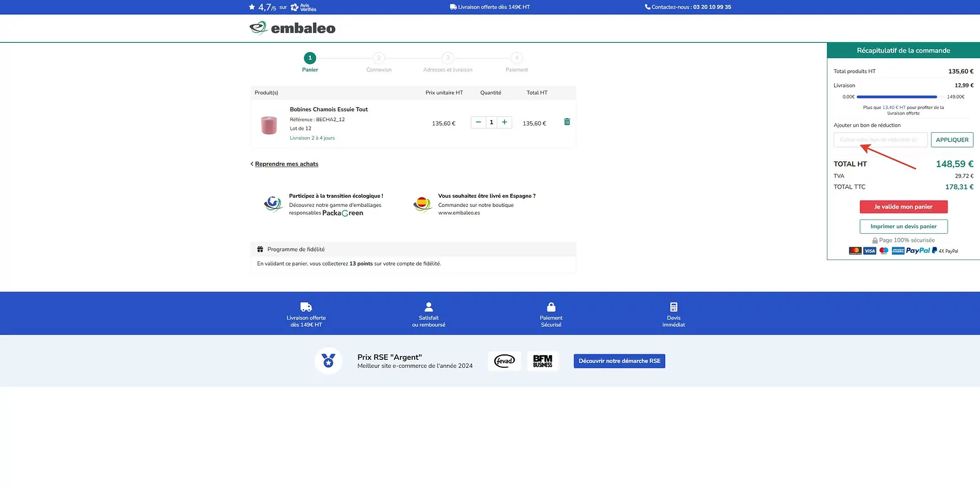
Task: Open Bobines Chamois Essuie Tout product link
Action: [329, 110]
